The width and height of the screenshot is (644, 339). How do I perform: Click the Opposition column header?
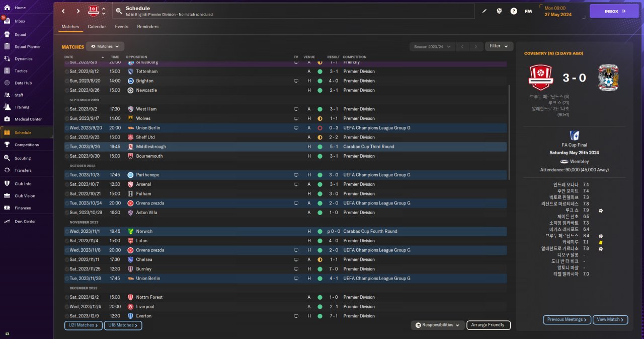(136, 57)
